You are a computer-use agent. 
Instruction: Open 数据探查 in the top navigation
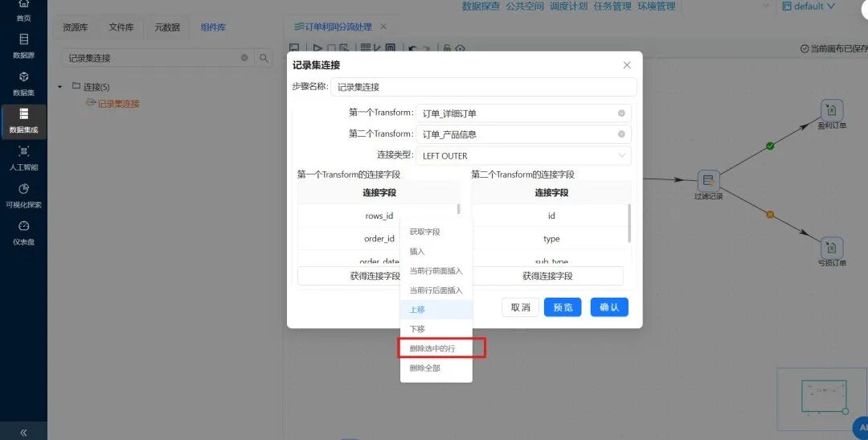point(481,6)
